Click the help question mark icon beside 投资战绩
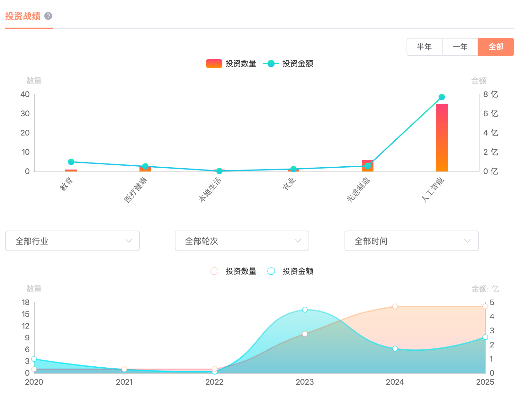The width and height of the screenshot is (520, 420). (x=48, y=16)
